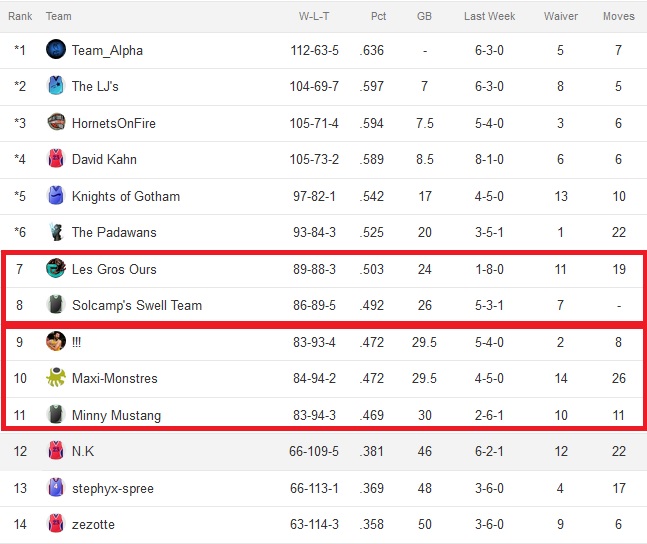This screenshot has height=544, width=647.
Task: Sort table by the W-L-T header
Action: (314, 16)
